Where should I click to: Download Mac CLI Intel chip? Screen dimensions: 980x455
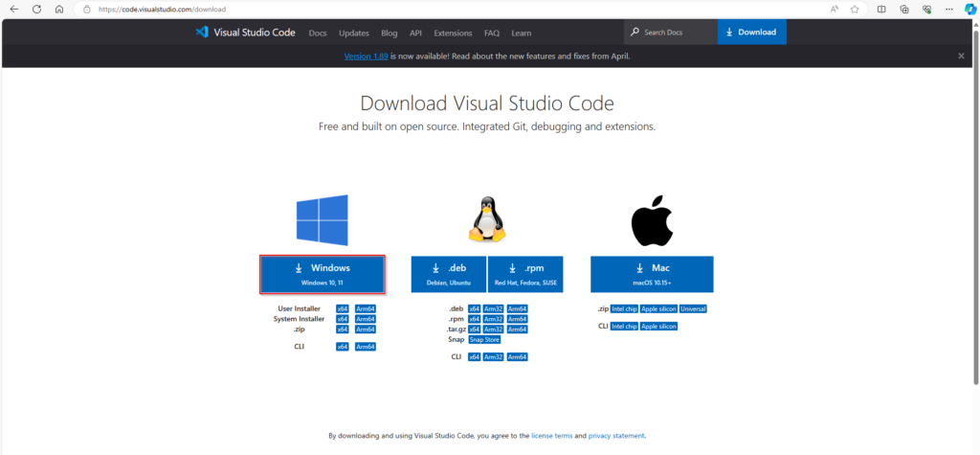pyautogui.click(x=624, y=326)
